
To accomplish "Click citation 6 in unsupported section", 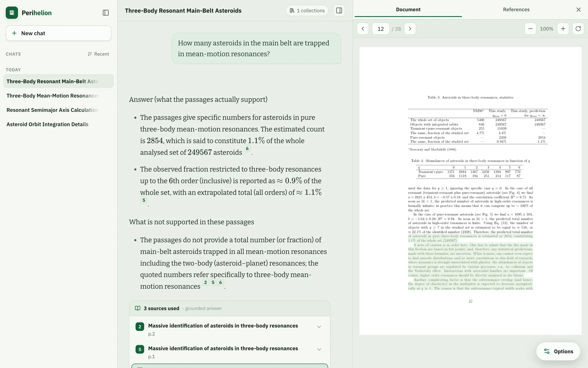I will tap(220, 282).
